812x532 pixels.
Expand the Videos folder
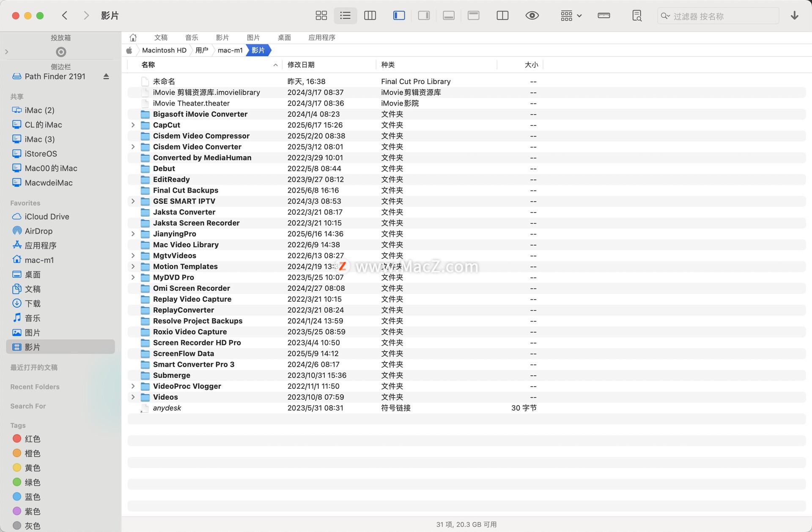(x=133, y=397)
